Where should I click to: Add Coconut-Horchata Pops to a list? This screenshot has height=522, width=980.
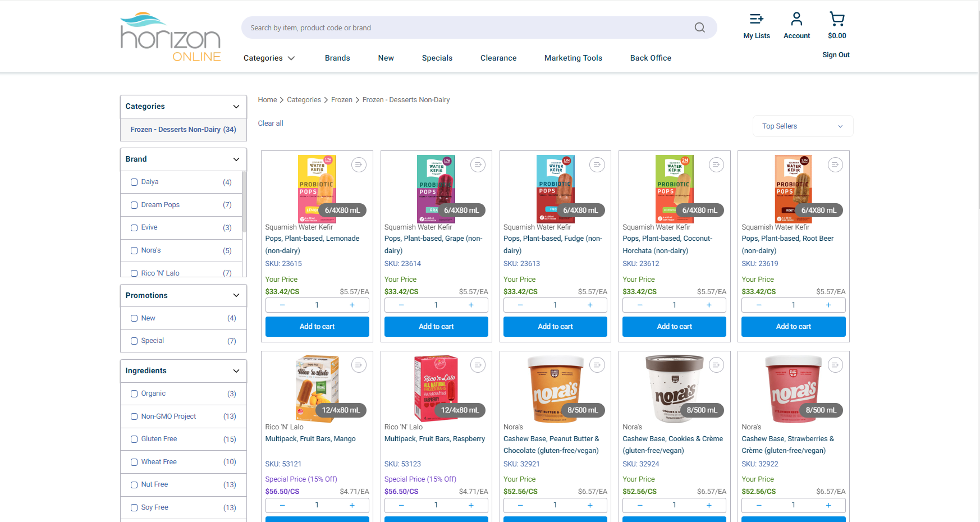[716, 164]
